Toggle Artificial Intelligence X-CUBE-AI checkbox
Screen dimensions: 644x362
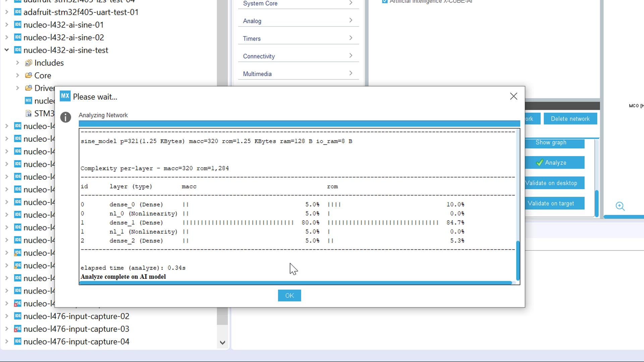click(x=385, y=2)
